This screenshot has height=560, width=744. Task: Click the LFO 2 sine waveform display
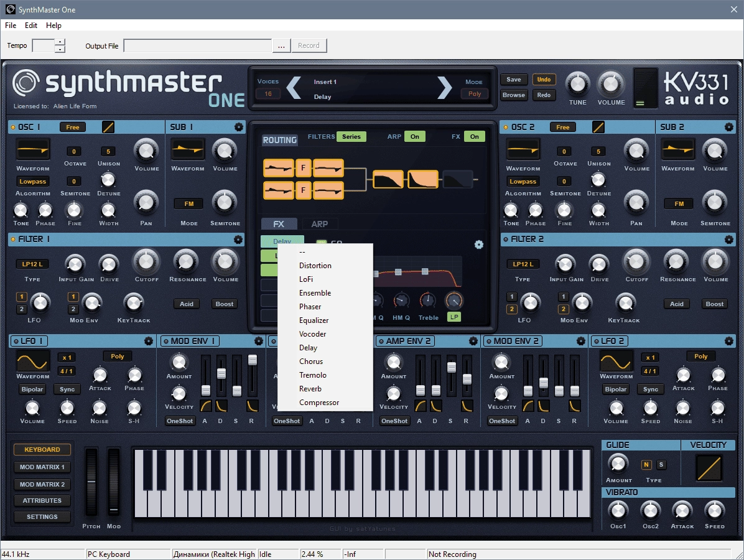point(616,362)
